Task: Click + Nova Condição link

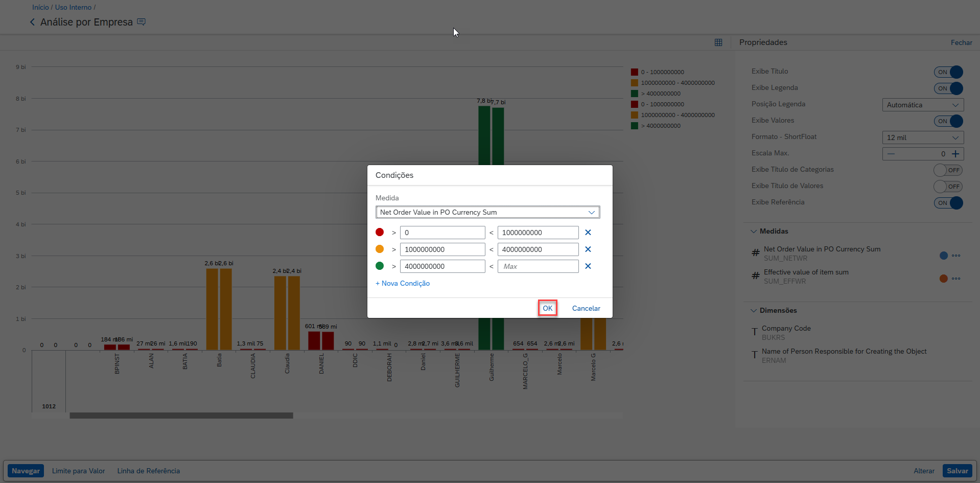Action: (403, 283)
